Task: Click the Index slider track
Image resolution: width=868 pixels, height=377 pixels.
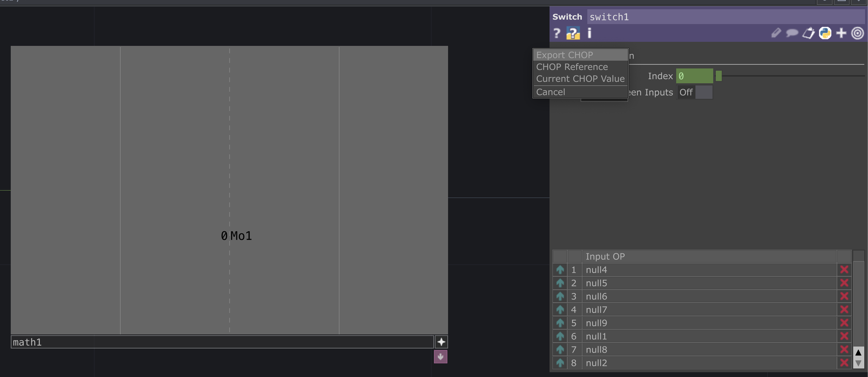Action: pyautogui.click(x=790, y=76)
